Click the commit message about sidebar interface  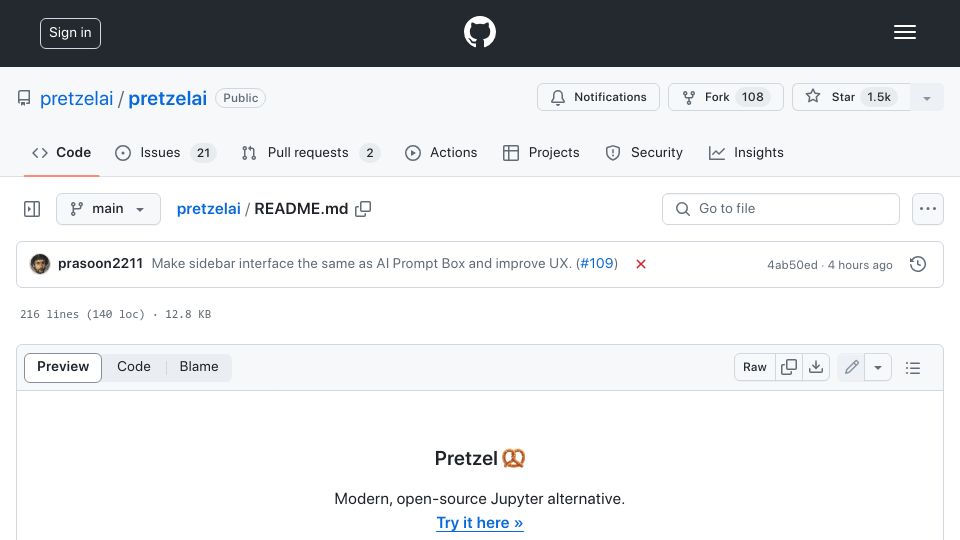[362, 263]
